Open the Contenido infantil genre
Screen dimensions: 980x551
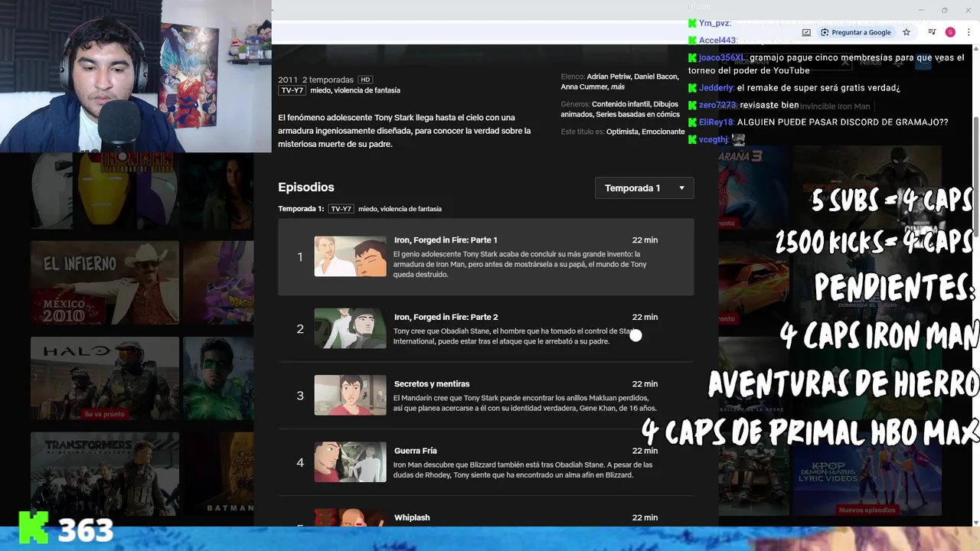[x=620, y=104]
